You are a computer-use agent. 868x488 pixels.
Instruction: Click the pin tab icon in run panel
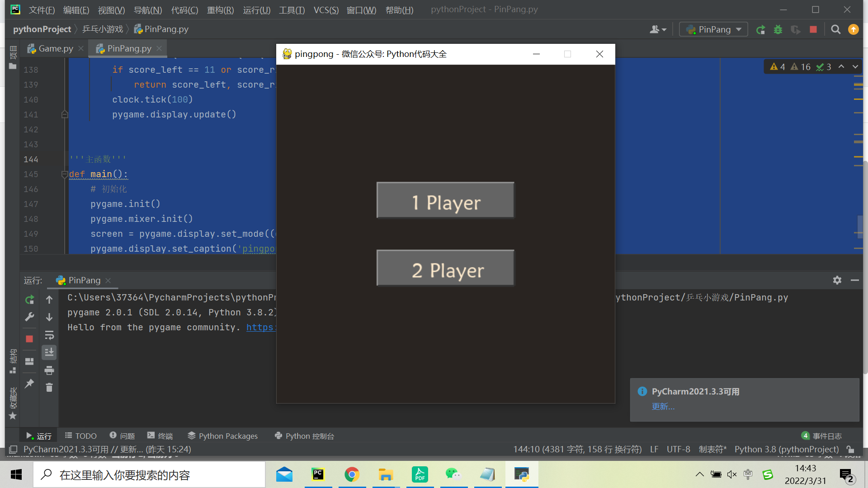29,384
